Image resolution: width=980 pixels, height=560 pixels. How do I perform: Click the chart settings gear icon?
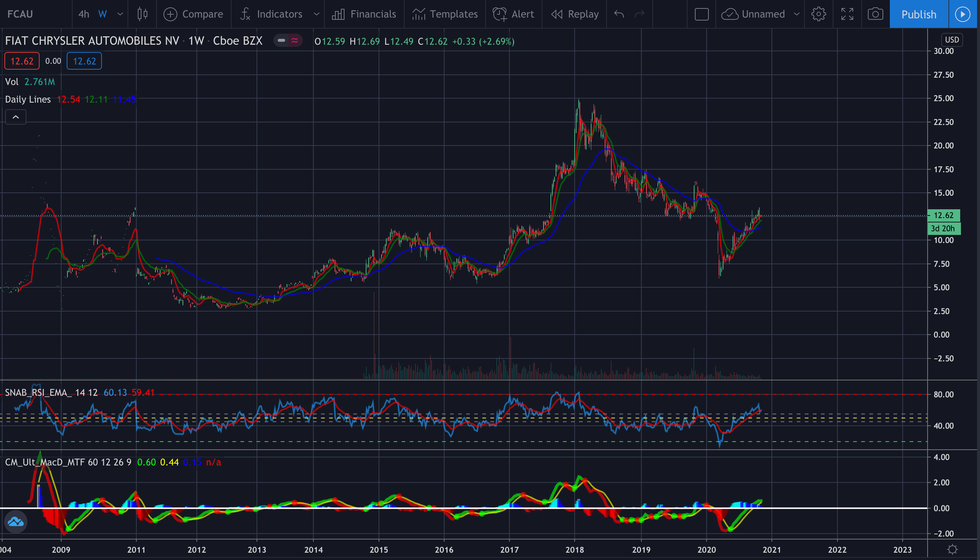[818, 14]
